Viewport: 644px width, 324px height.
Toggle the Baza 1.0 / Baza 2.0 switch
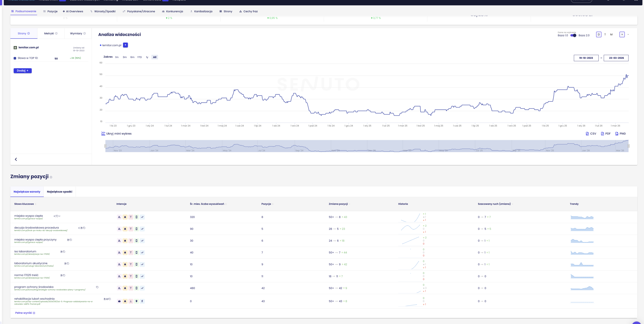[x=573, y=35]
